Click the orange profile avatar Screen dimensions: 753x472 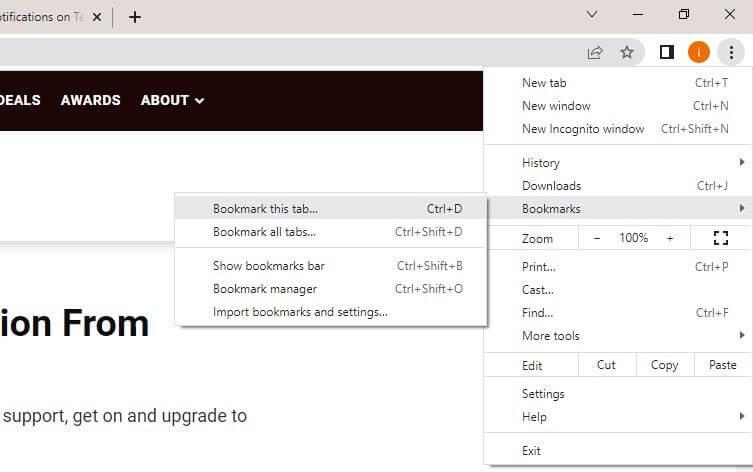point(699,52)
